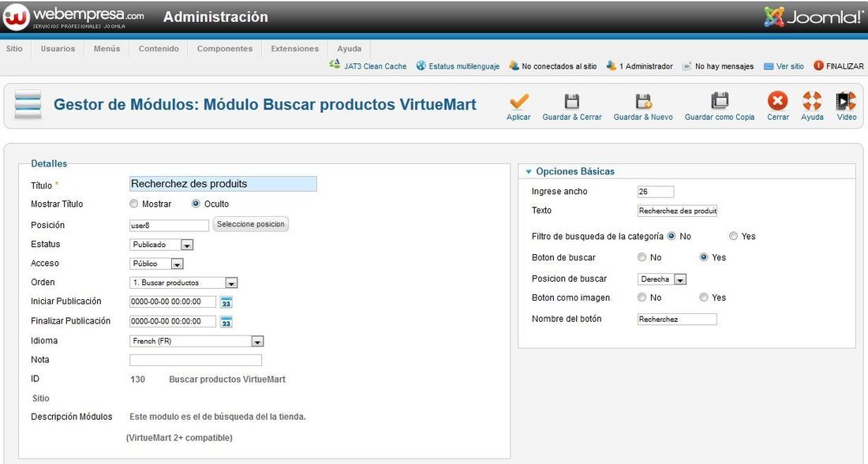Open the Video clapperboard icon

tap(846, 101)
